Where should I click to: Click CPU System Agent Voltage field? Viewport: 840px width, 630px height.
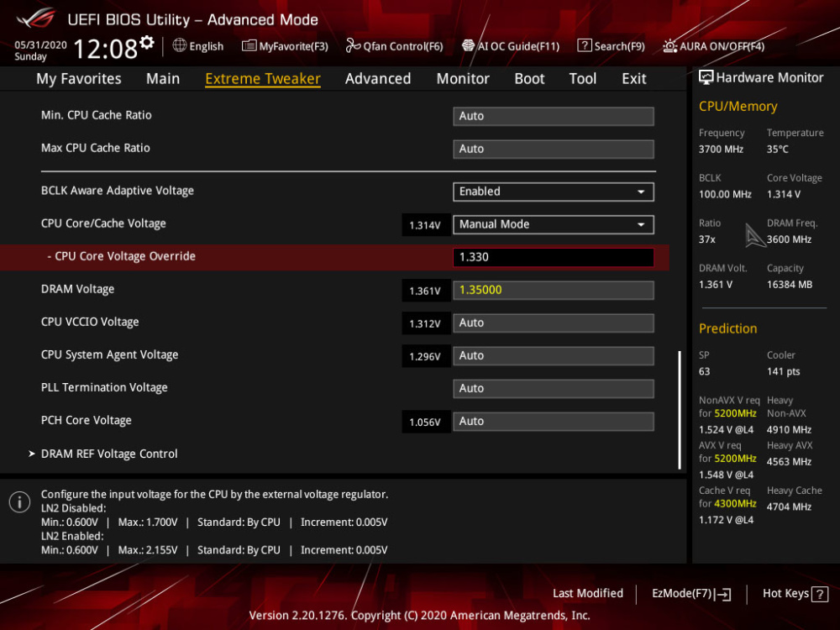coord(554,355)
